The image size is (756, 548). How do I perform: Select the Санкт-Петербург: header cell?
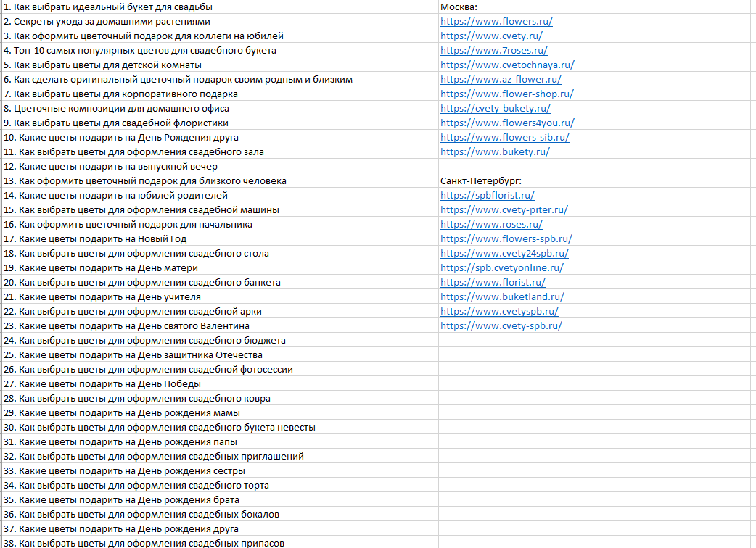pyautogui.click(x=481, y=181)
